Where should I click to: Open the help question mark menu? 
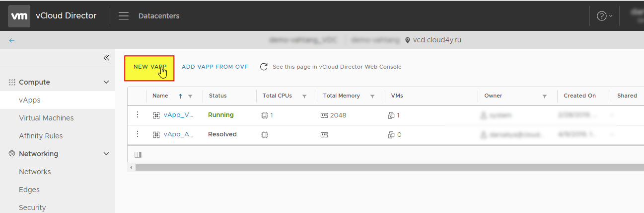[604, 16]
